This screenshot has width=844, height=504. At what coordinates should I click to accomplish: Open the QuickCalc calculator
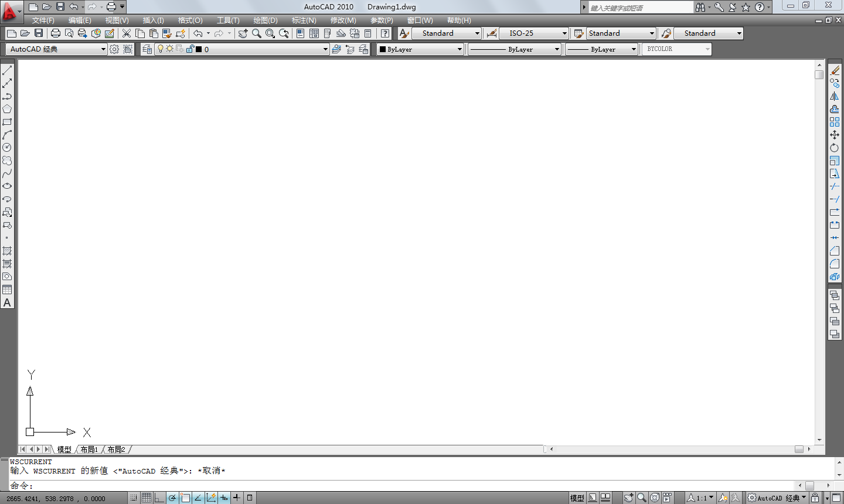click(x=368, y=33)
